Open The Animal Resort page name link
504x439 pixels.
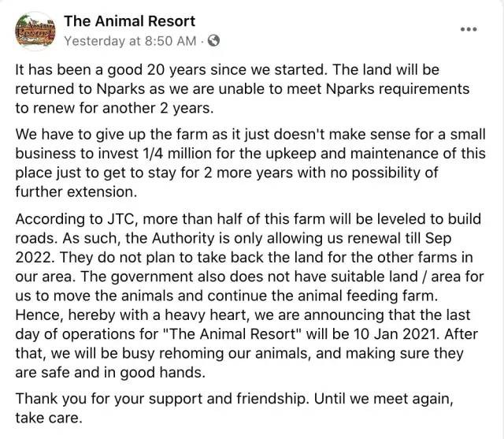pos(128,21)
